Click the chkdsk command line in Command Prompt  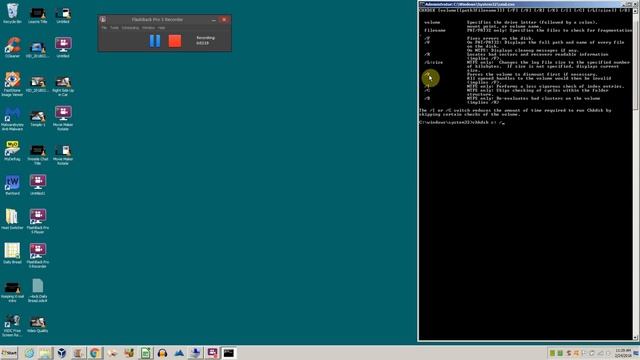[x=462, y=122]
